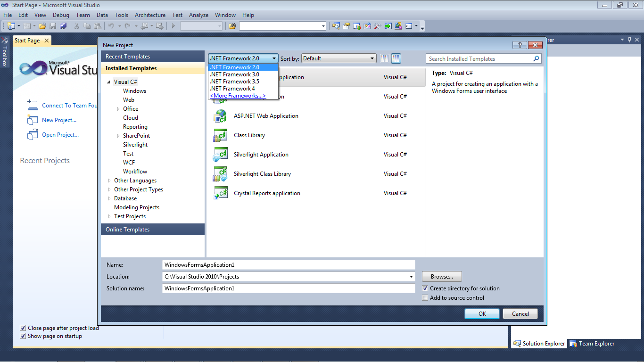Switch to the Team Explorer tab

(x=592, y=344)
